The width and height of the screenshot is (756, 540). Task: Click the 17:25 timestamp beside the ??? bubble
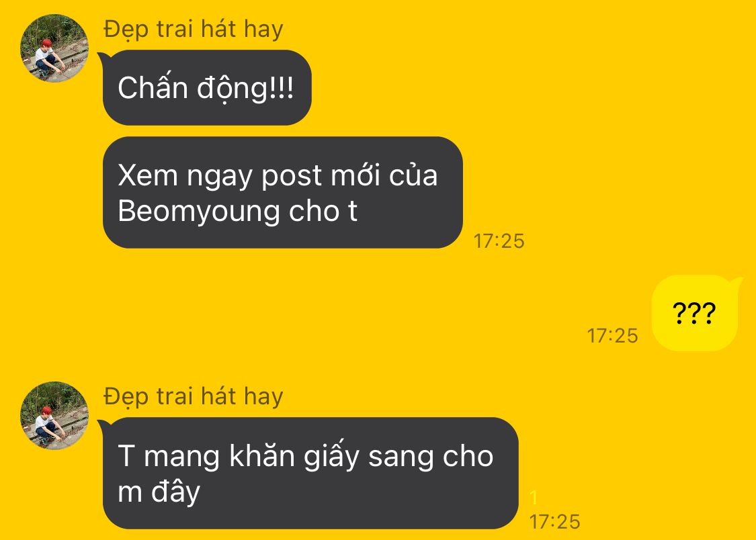(612, 336)
